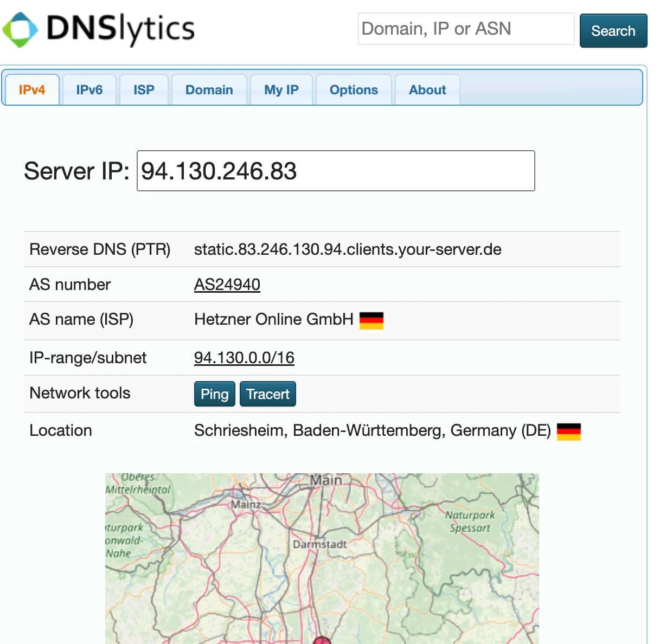Open the 94.130.0.0/16 subnet link

(244, 357)
